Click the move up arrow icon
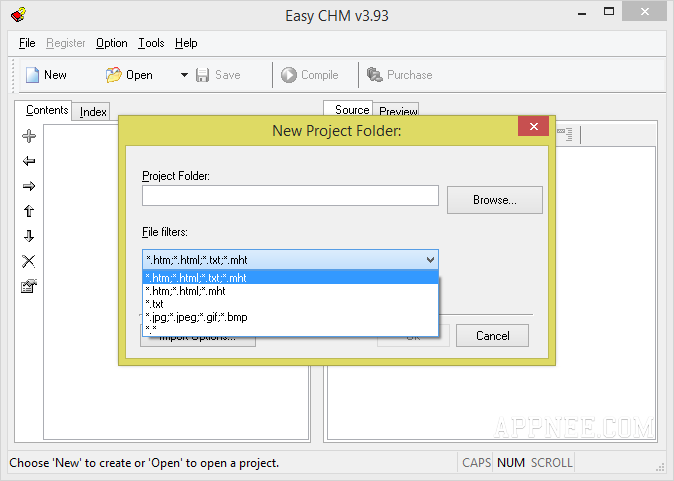Image resolution: width=674 pixels, height=481 pixels. point(29,211)
